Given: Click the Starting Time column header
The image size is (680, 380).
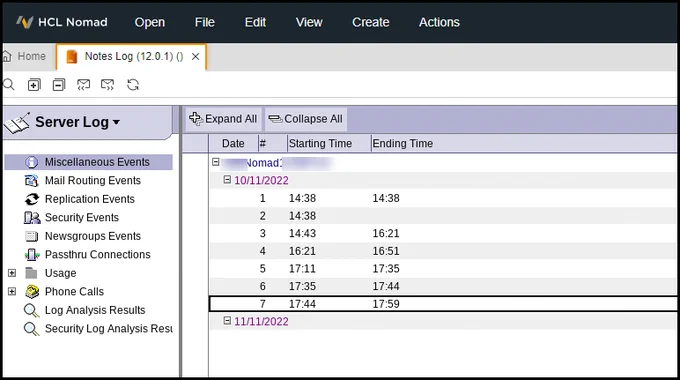Looking at the screenshot, I should coord(329,144).
